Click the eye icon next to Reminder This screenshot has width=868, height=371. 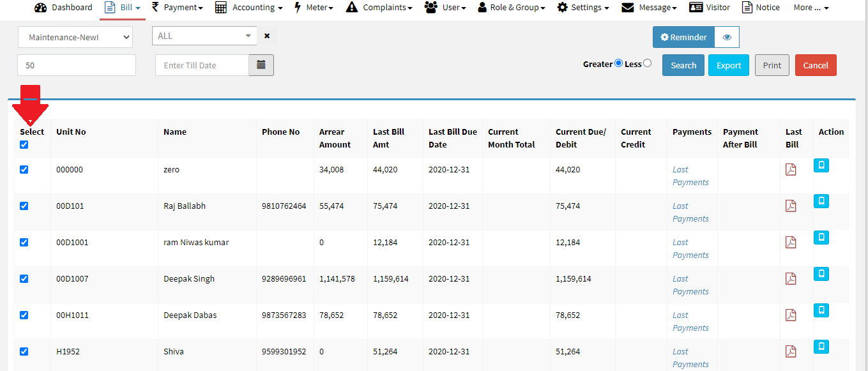(x=726, y=37)
